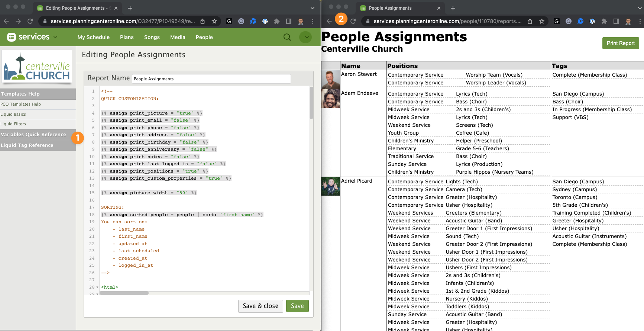The image size is (644, 331).
Task: Open Extensions puzzle icon in left window
Action: [277, 21]
